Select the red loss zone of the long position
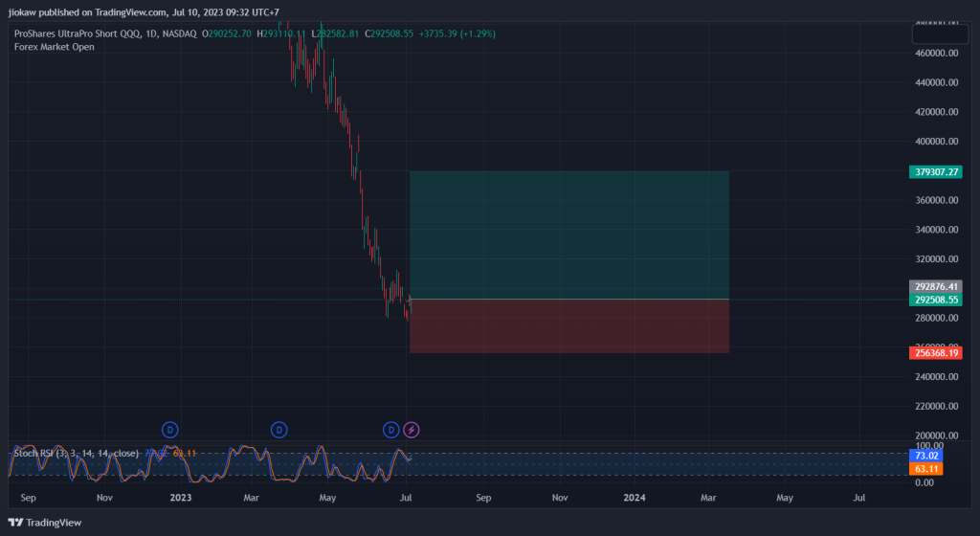The height and width of the screenshot is (536, 980). pos(568,326)
